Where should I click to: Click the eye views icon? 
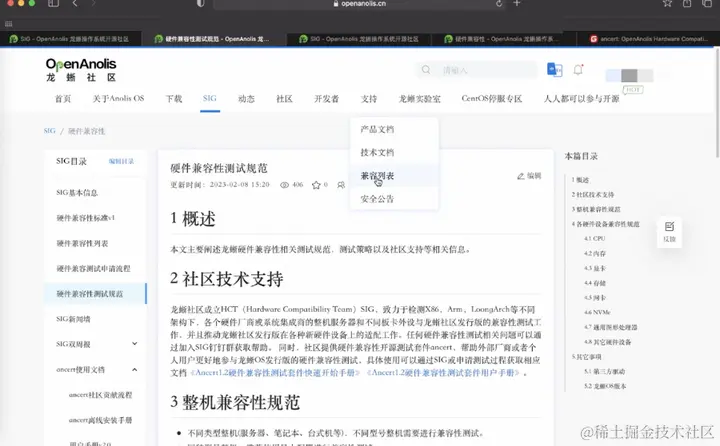click(x=285, y=185)
